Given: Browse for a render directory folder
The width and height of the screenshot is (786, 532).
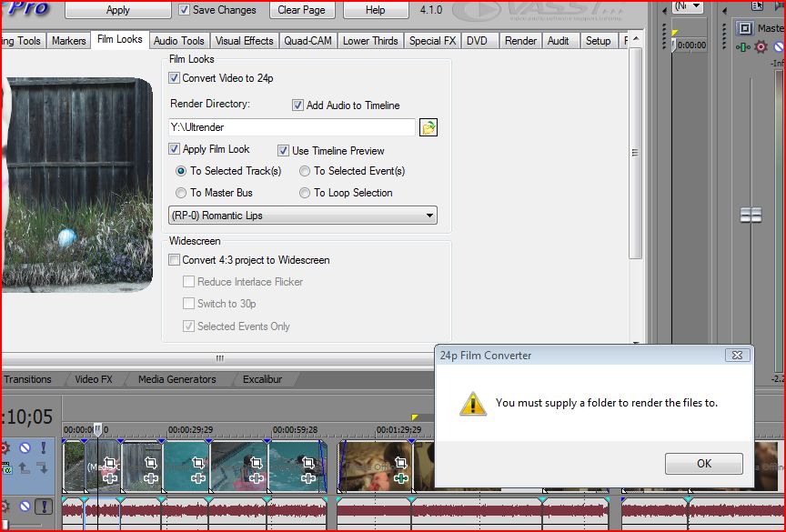Looking at the screenshot, I should point(428,127).
